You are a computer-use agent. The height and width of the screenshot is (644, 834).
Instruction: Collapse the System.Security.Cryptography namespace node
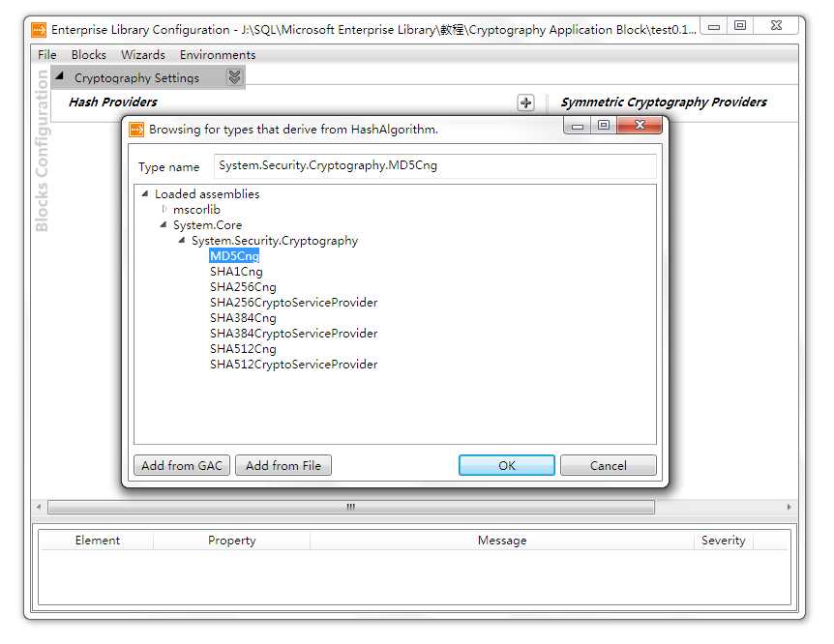(182, 241)
